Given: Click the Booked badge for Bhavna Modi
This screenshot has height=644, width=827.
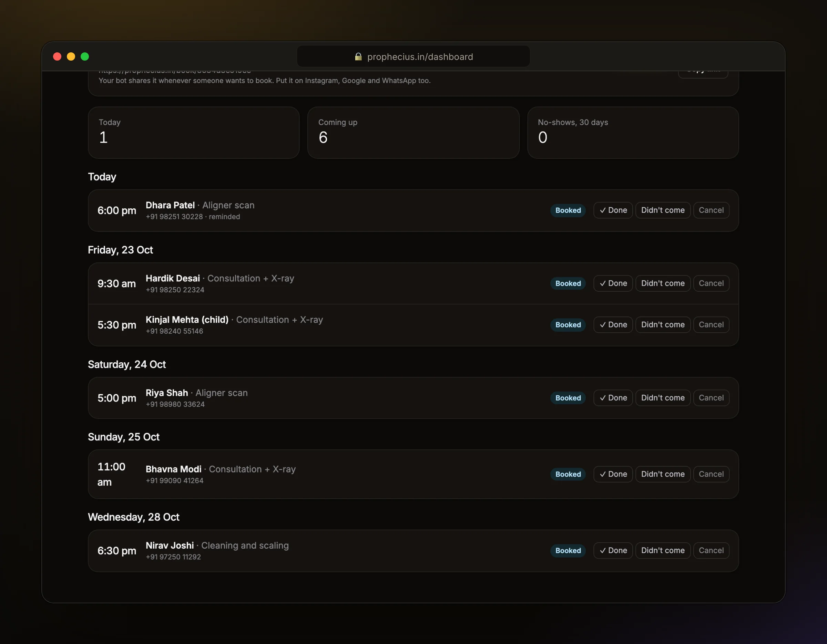Looking at the screenshot, I should [x=568, y=474].
